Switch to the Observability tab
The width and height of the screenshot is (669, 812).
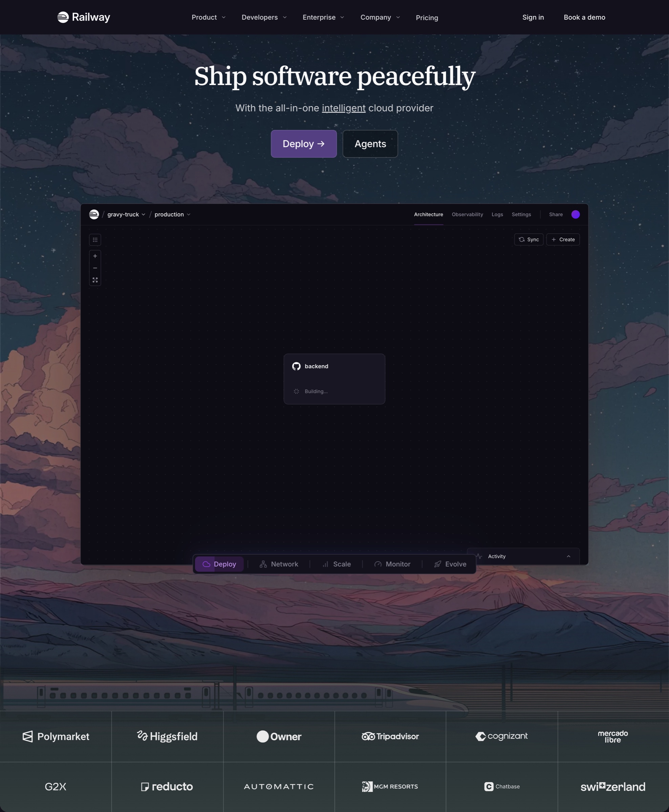pyautogui.click(x=467, y=215)
